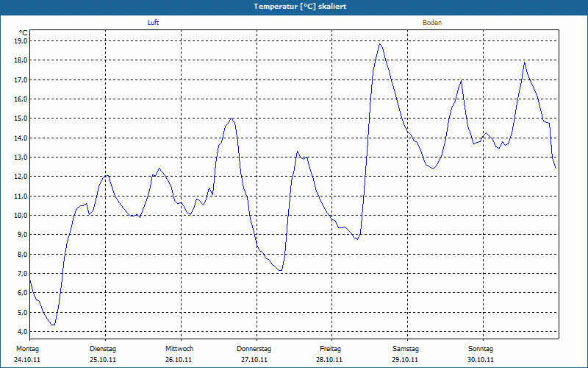Click the date '25.10.11'

coord(103,360)
